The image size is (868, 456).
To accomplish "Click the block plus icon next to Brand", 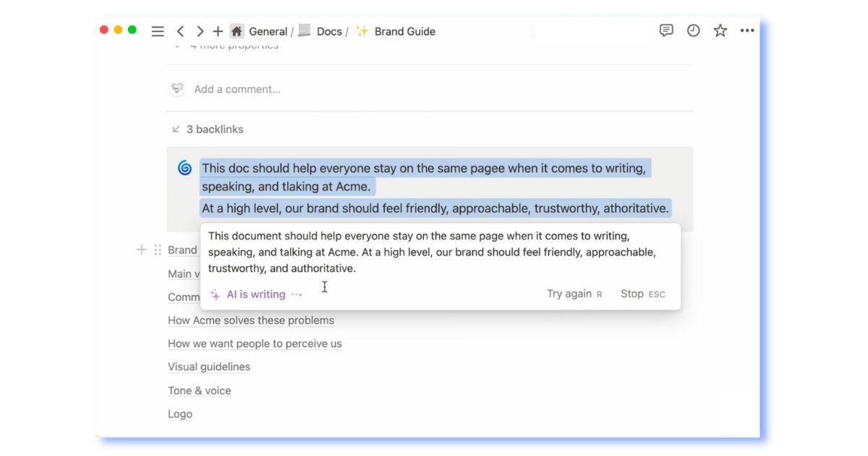I will 142,250.
